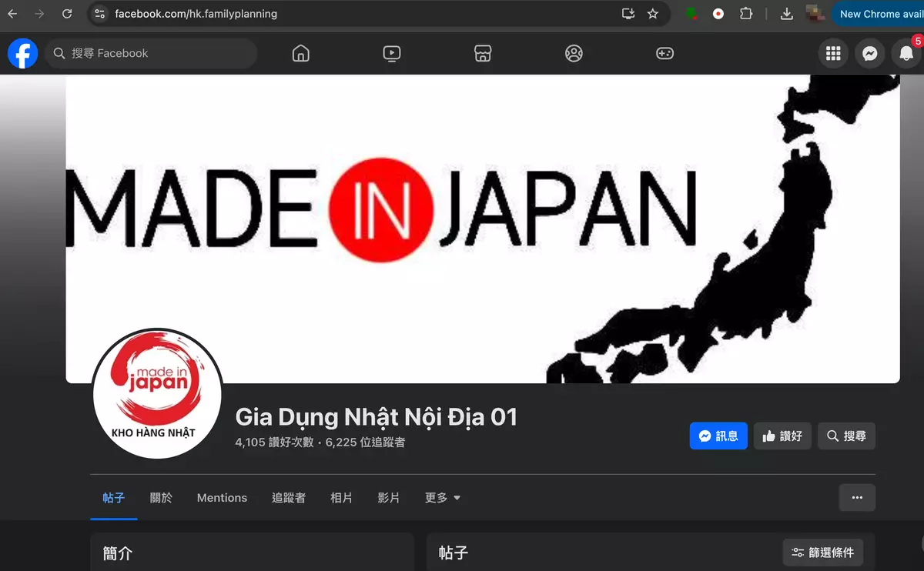924x571 pixels.
Task: Click the green extension icon
Action: [692, 14]
